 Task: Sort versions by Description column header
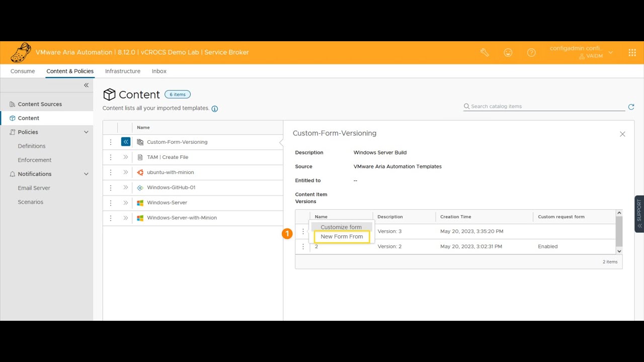[390, 217]
